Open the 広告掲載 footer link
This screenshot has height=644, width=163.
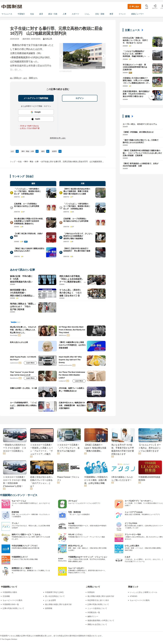click(6, 596)
